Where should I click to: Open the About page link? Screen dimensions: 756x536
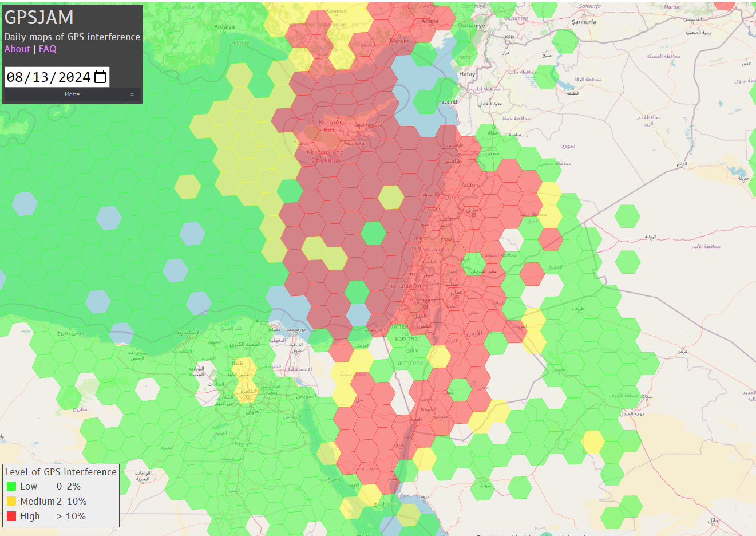[17, 49]
